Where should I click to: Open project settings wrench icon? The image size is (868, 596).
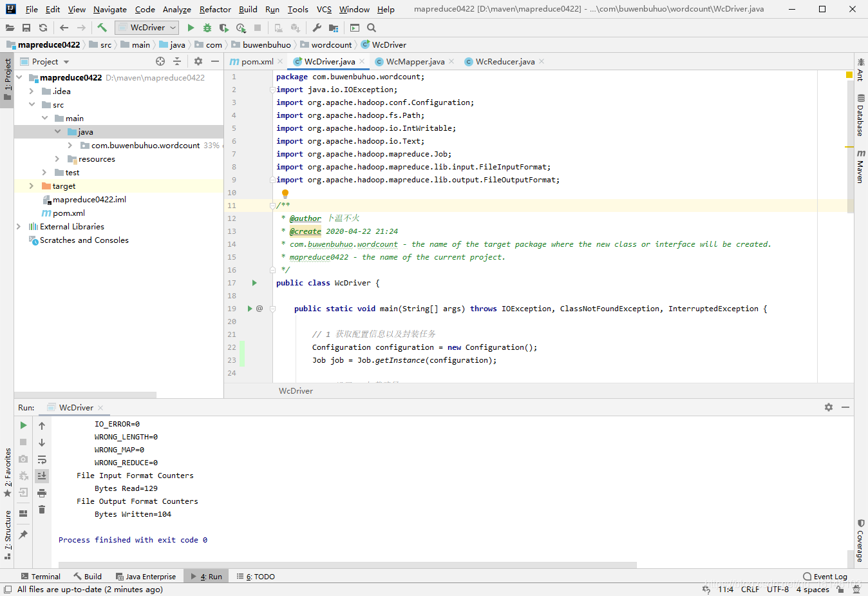[x=317, y=28]
